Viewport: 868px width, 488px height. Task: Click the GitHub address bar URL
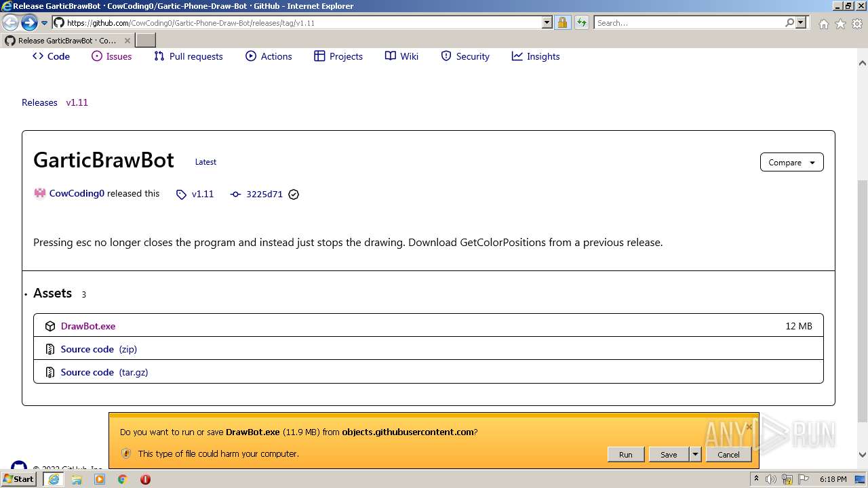[x=191, y=23]
